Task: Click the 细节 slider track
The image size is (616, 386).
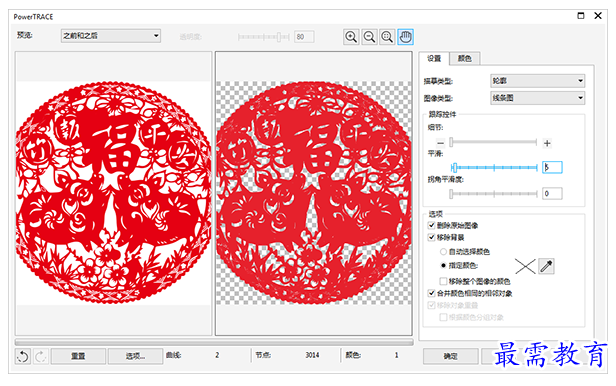Action: pos(493,142)
